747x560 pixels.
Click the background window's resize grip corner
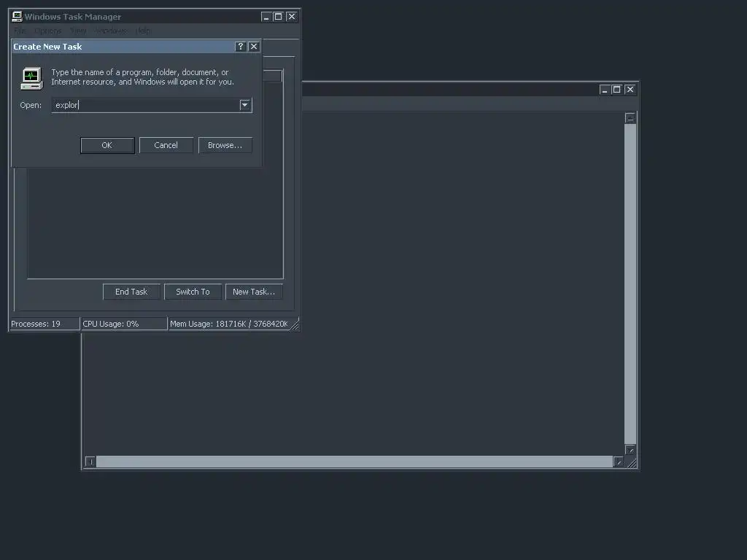click(632, 462)
